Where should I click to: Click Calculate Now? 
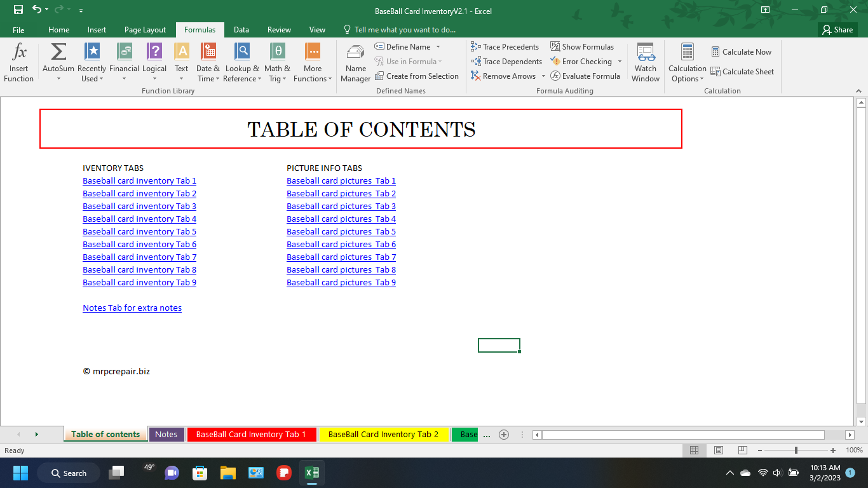tap(741, 52)
